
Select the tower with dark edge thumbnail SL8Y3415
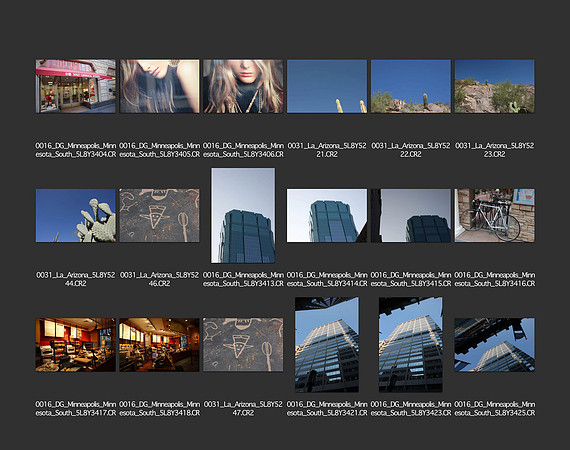click(411, 215)
